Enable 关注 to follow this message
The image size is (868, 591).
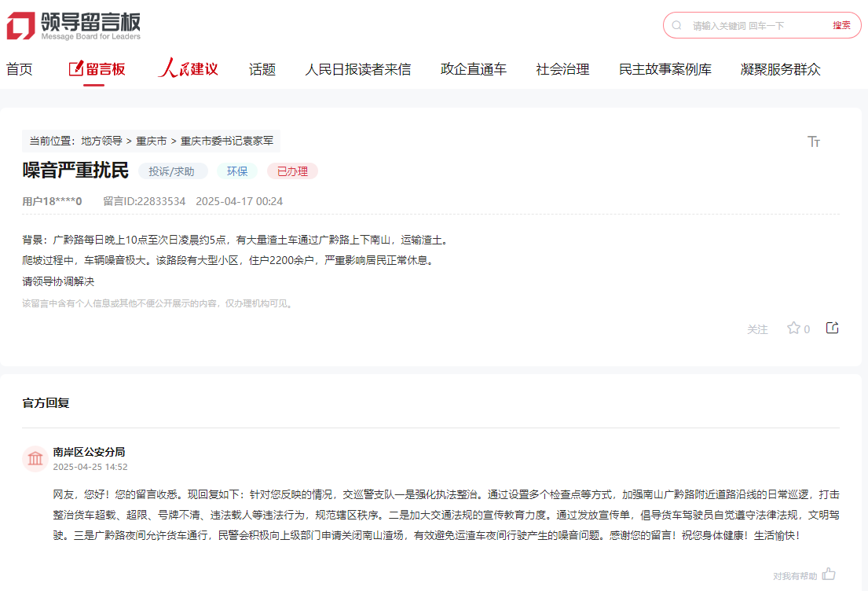[x=758, y=329]
